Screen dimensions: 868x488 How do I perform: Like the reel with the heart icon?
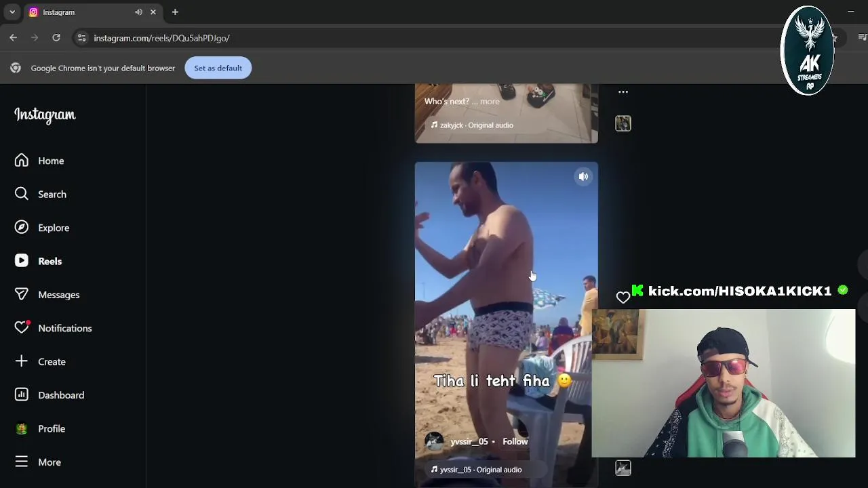tap(623, 297)
